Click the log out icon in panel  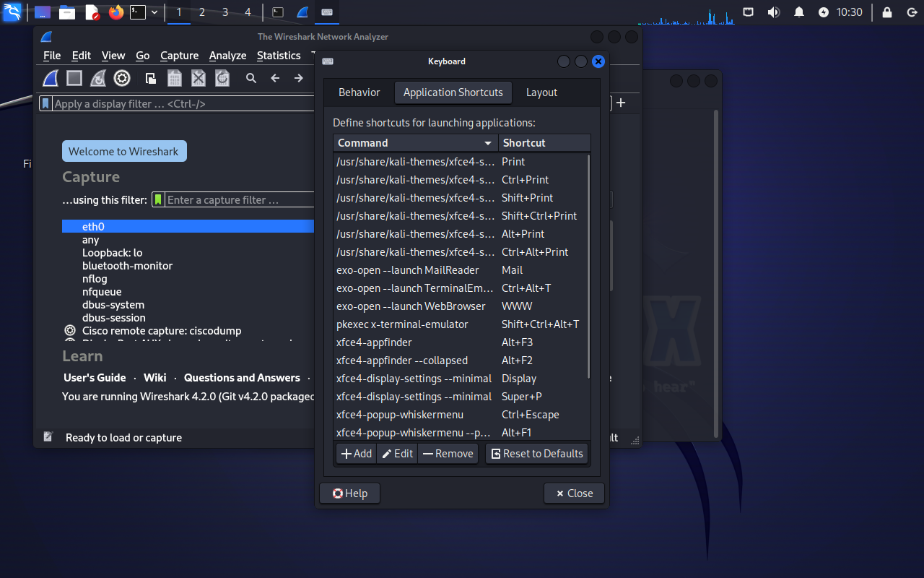(x=910, y=12)
